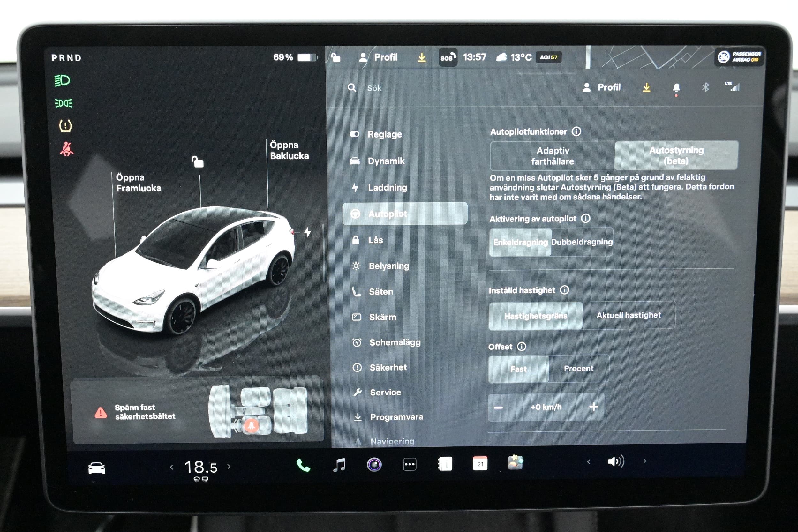Tap Öppna Framlucka to open frunk
This screenshot has width=798, height=532.
point(139,183)
